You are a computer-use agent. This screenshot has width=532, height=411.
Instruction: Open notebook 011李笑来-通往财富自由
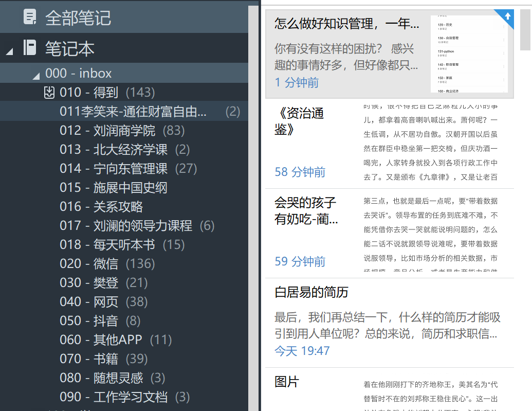pos(124,112)
